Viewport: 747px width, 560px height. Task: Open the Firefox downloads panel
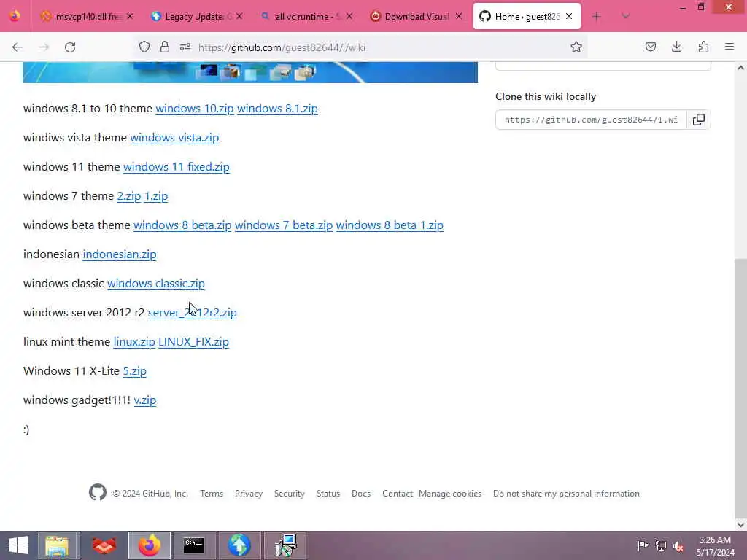pos(676,47)
